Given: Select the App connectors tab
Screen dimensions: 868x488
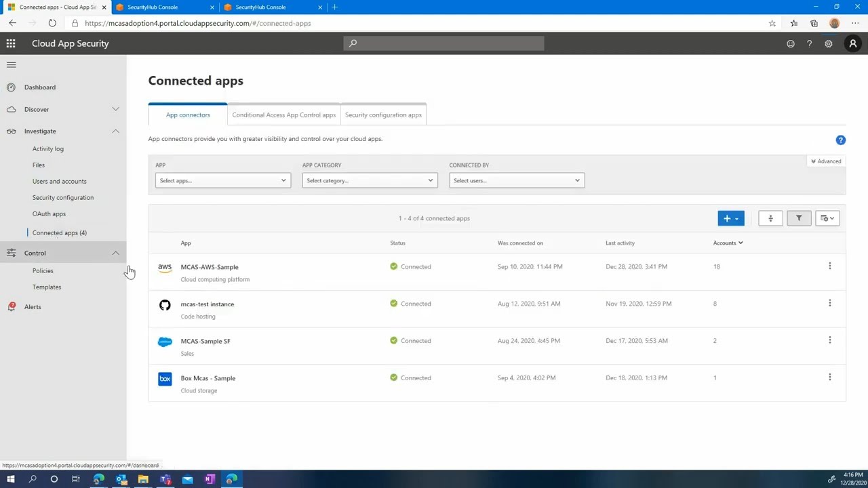Looking at the screenshot, I should click(188, 115).
